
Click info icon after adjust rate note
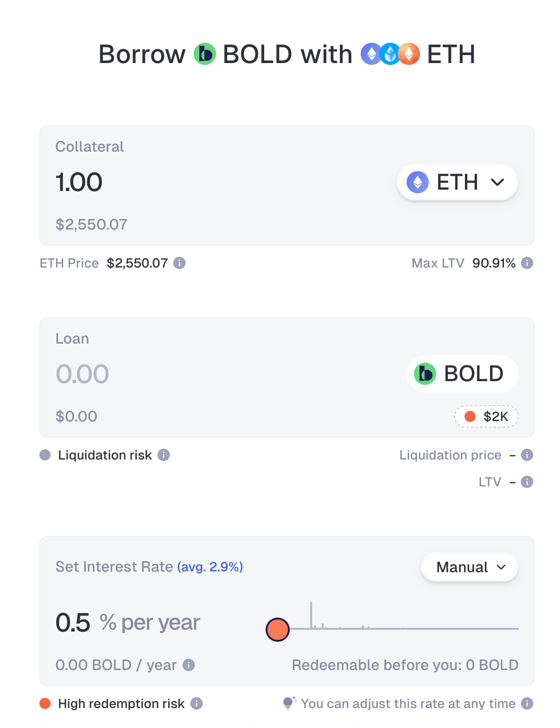[x=527, y=704]
